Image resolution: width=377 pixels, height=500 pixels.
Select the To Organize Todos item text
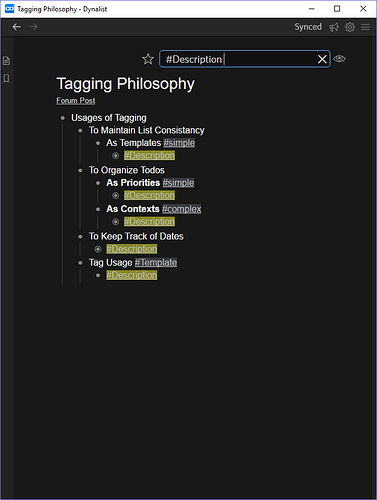point(127,170)
